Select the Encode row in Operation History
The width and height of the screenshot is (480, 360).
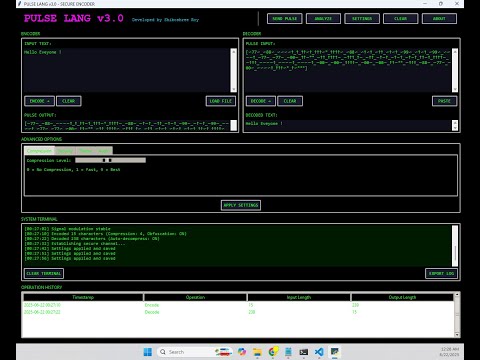point(238,305)
